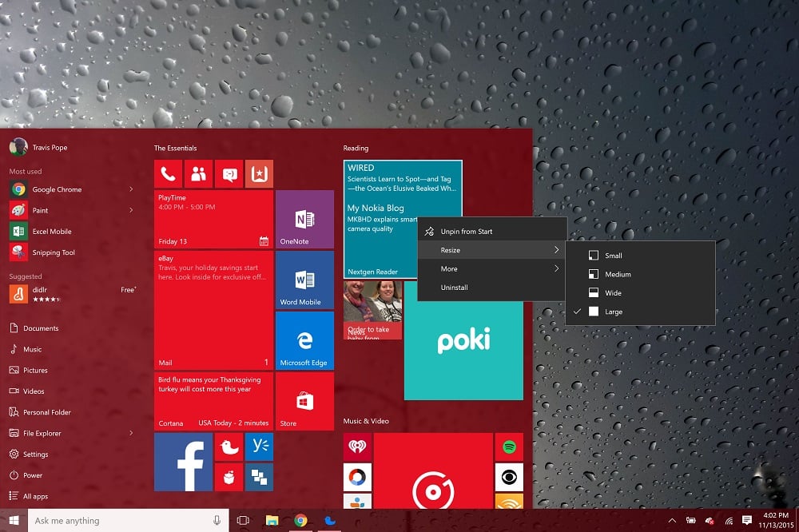Open the red bird Twitter client tile
Screen dimensions: 799x532
[229, 447]
